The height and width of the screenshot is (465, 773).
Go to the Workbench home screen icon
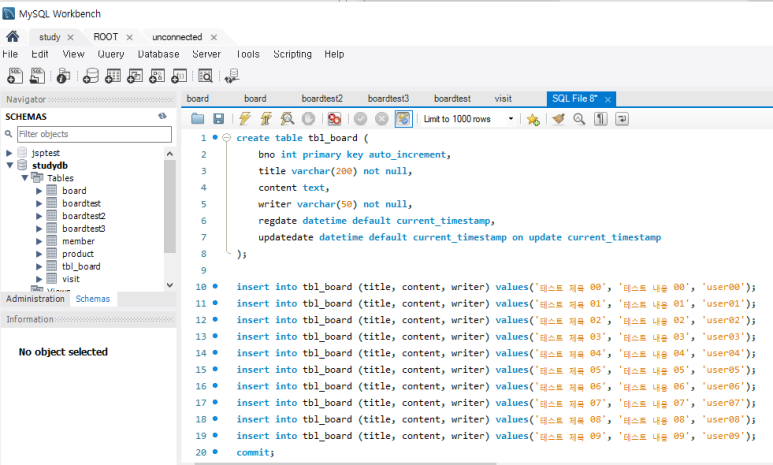(12, 36)
